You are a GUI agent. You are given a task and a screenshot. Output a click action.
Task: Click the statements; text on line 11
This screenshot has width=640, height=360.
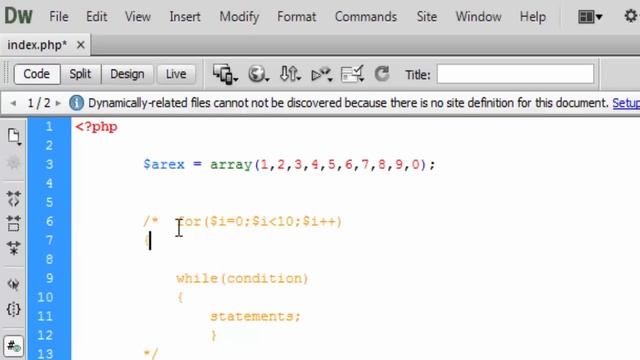pyautogui.click(x=255, y=316)
